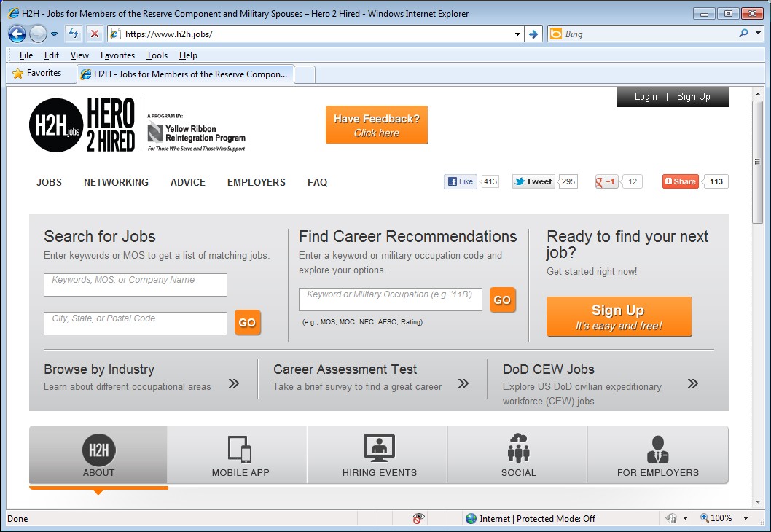Click the top Sign Up link

point(693,97)
